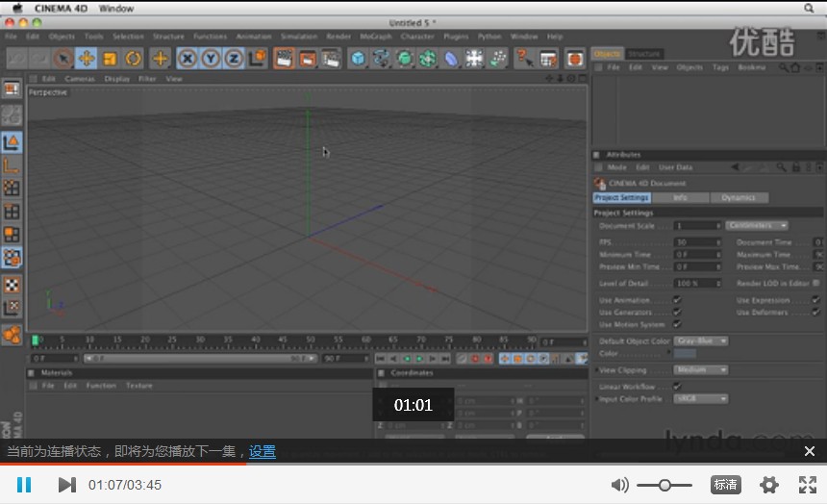Open the viewport Cameras menu
The image size is (827, 504).
tap(80, 79)
